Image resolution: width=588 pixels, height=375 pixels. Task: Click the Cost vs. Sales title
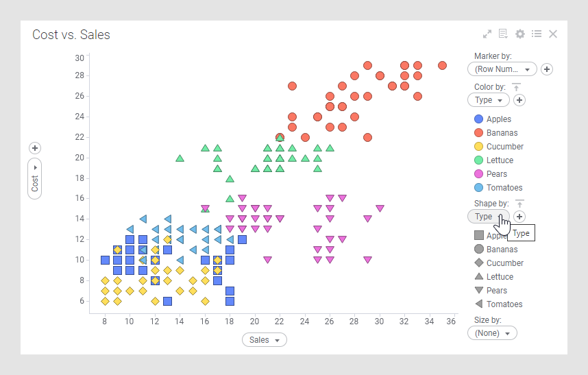click(x=71, y=34)
